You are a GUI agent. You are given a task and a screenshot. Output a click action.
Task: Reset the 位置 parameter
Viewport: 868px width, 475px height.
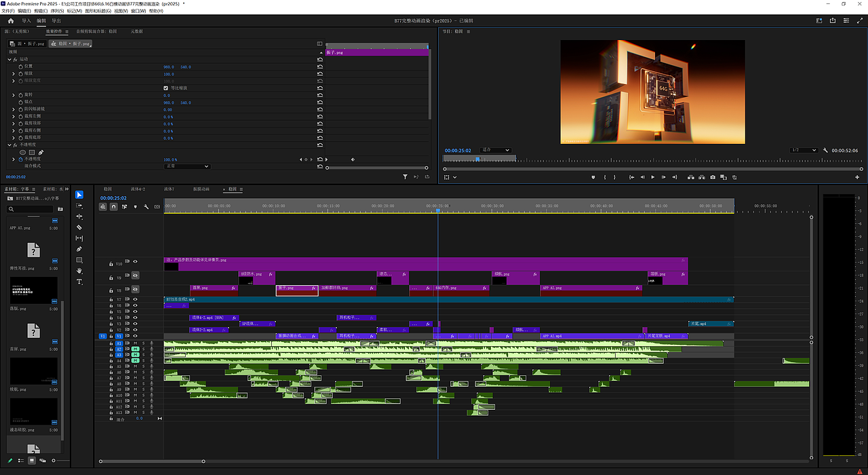click(x=320, y=66)
